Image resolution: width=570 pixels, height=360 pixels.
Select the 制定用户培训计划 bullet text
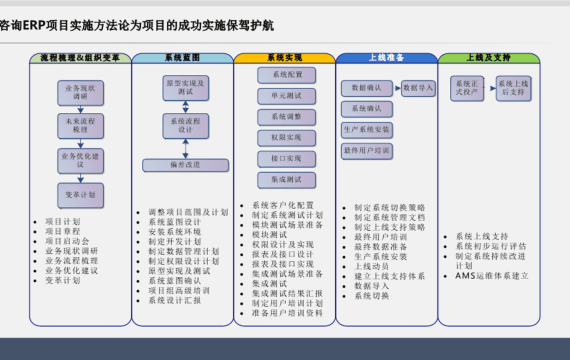pos(287,303)
